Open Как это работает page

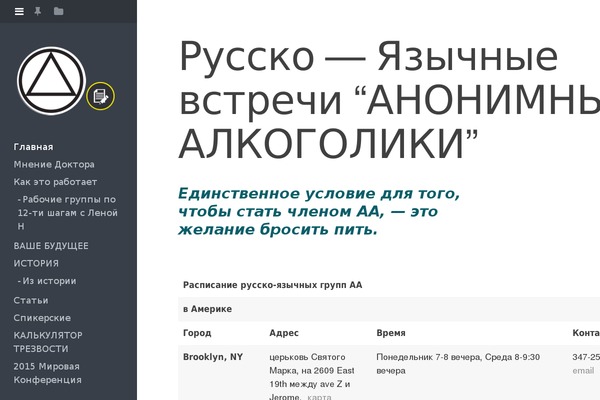[55, 182]
